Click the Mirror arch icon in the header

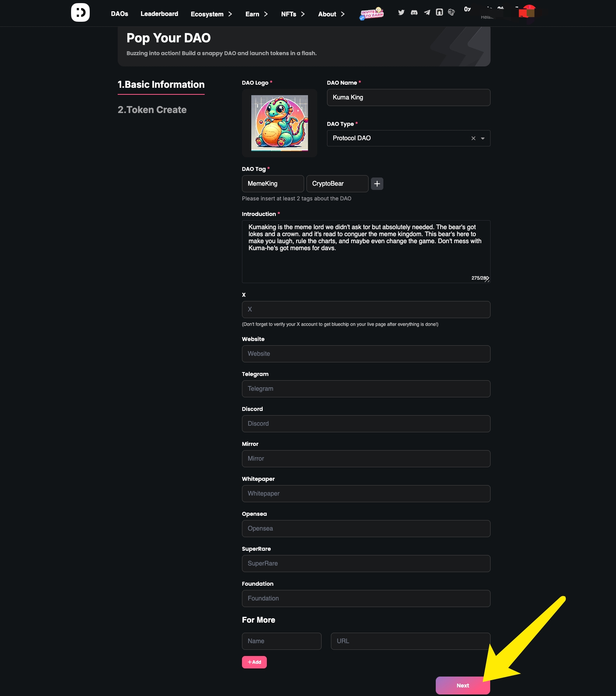click(439, 12)
